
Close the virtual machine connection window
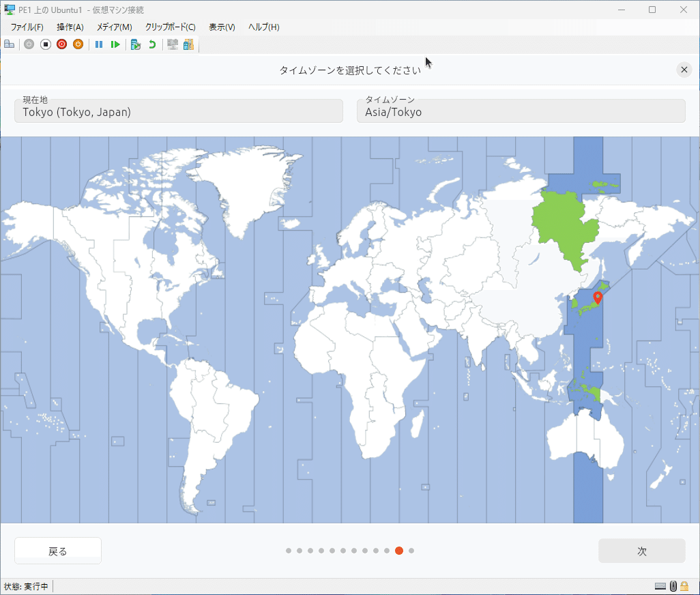point(684,10)
